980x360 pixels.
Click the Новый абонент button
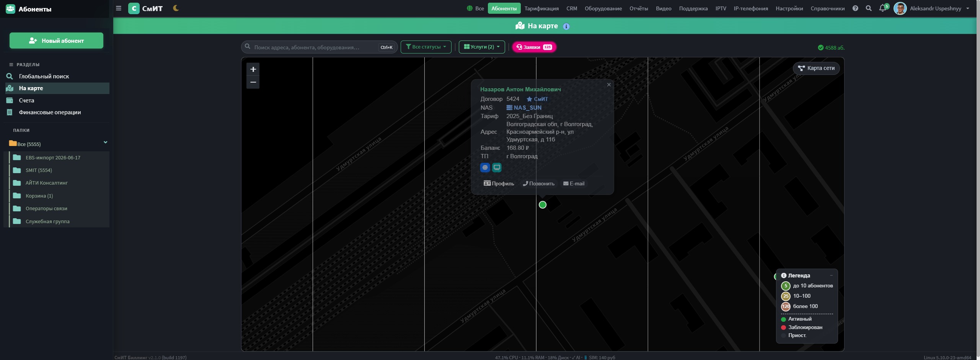click(x=56, y=41)
